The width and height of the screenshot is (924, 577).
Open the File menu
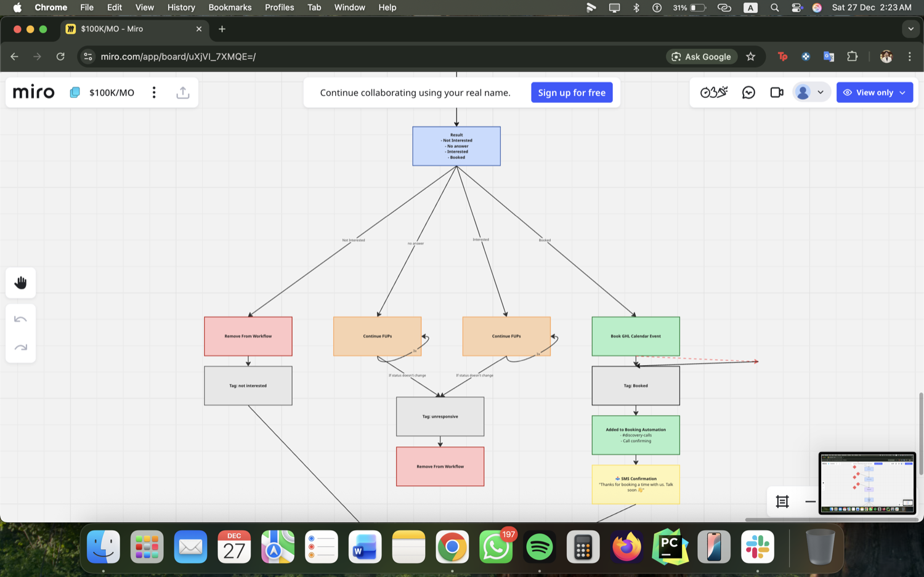[87, 7]
